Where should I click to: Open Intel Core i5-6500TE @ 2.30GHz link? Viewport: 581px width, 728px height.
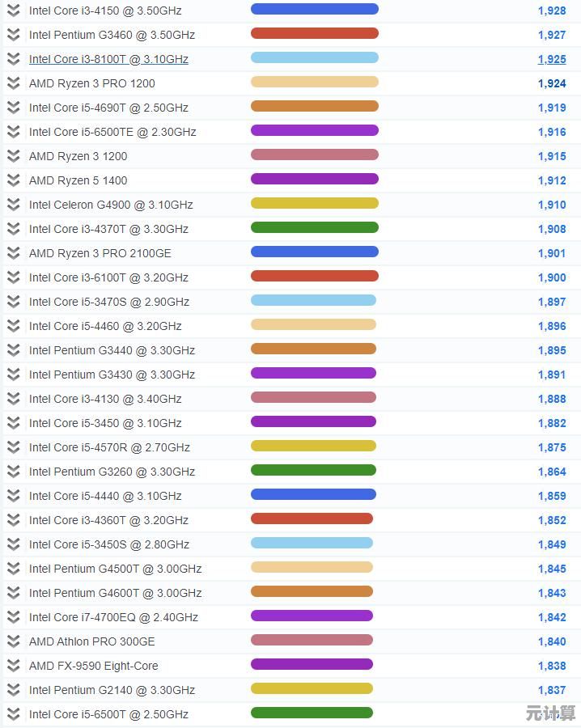(x=112, y=133)
